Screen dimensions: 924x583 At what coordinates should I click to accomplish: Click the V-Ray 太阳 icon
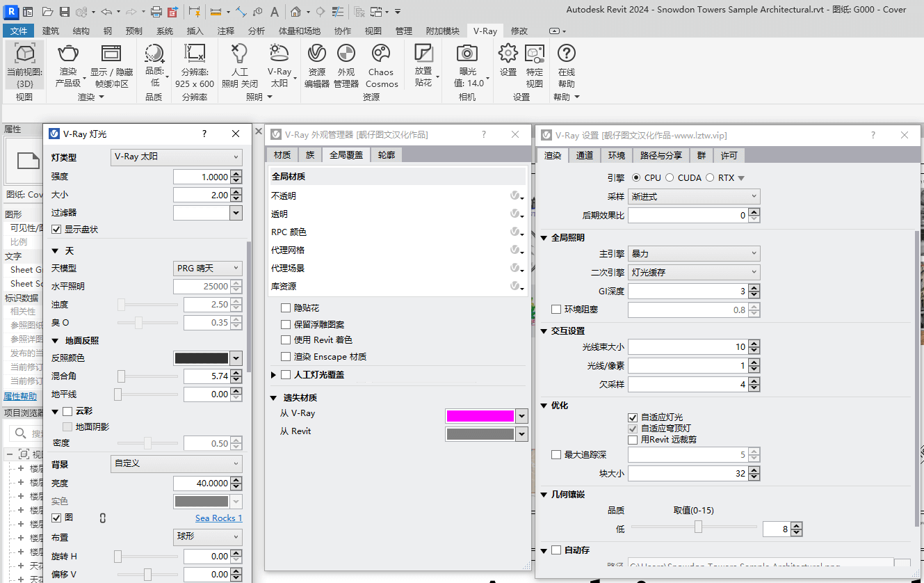279,54
